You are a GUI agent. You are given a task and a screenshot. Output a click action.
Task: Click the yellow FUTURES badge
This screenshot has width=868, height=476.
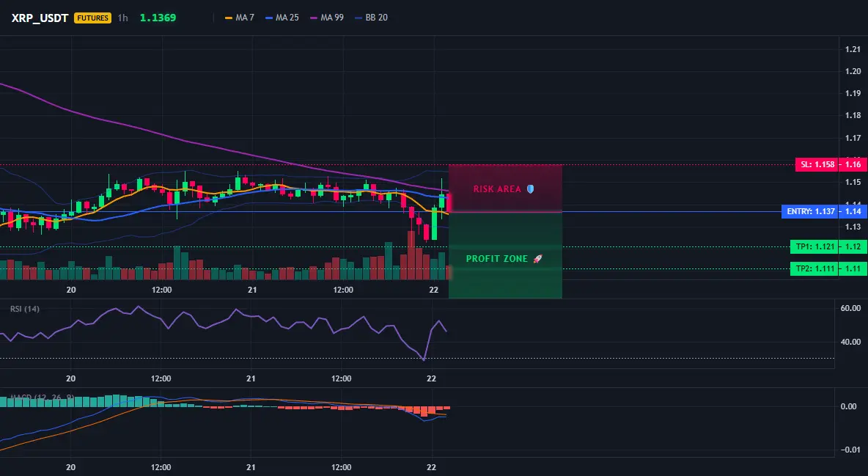(92, 18)
